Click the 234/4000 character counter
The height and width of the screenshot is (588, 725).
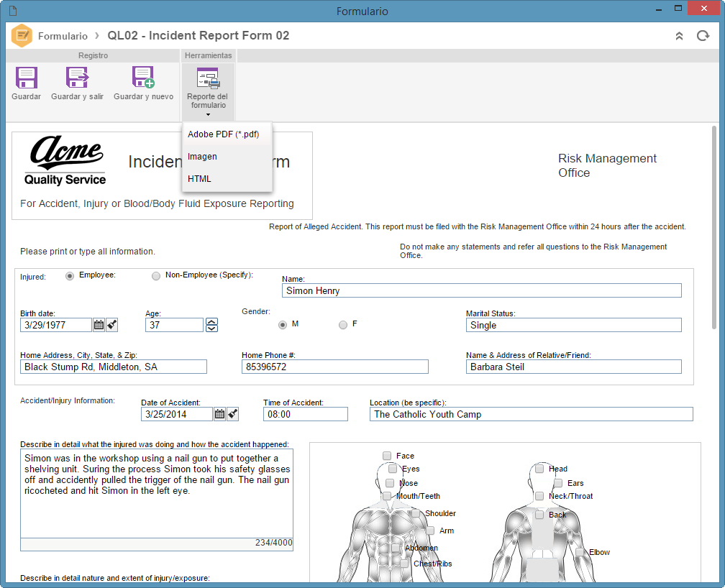point(274,543)
